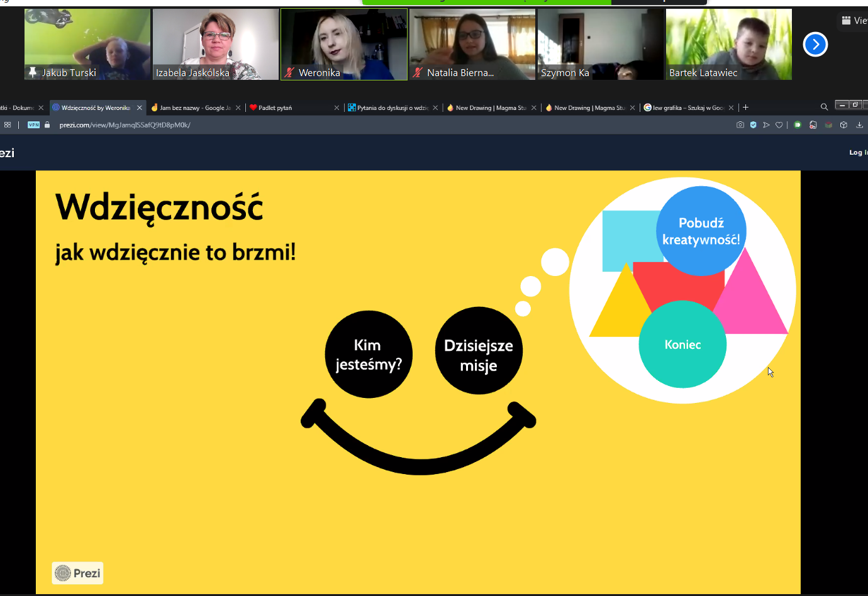This screenshot has height=596, width=868.
Task: Select Izabela Jaskólska's video thumbnail
Action: click(215, 44)
